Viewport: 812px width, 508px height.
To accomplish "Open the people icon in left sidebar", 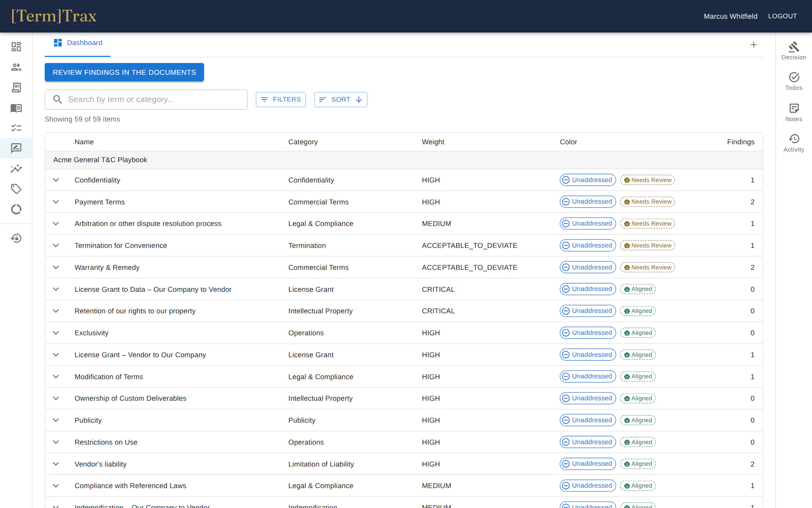I will 16,67.
